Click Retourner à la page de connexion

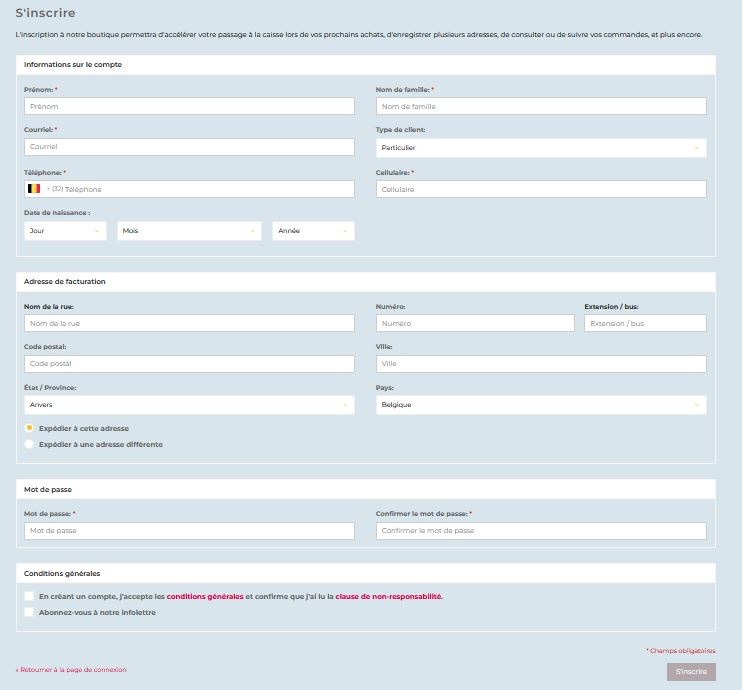71,670
